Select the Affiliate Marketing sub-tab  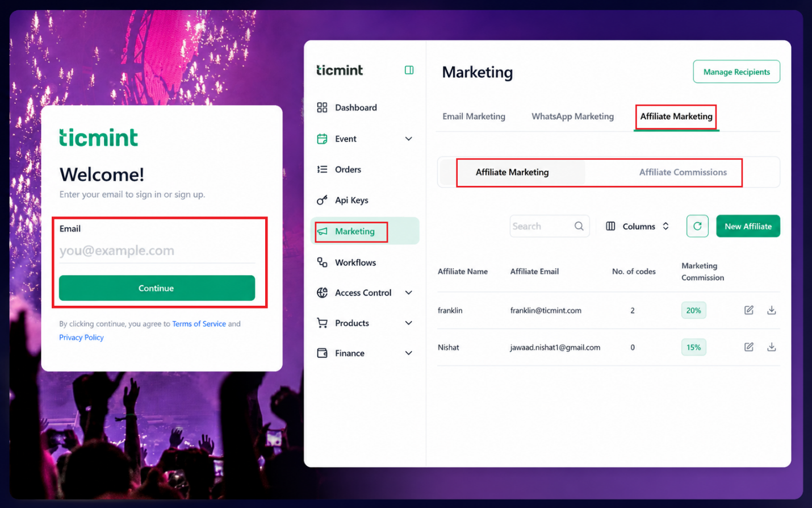pos(512,172)
